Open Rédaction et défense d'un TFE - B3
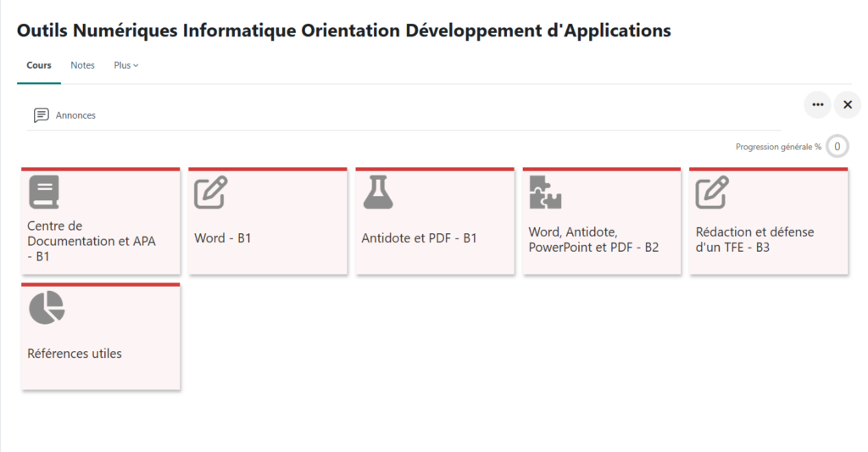The width and height of the screenshot is (868, 452). (x=754, y=240)
